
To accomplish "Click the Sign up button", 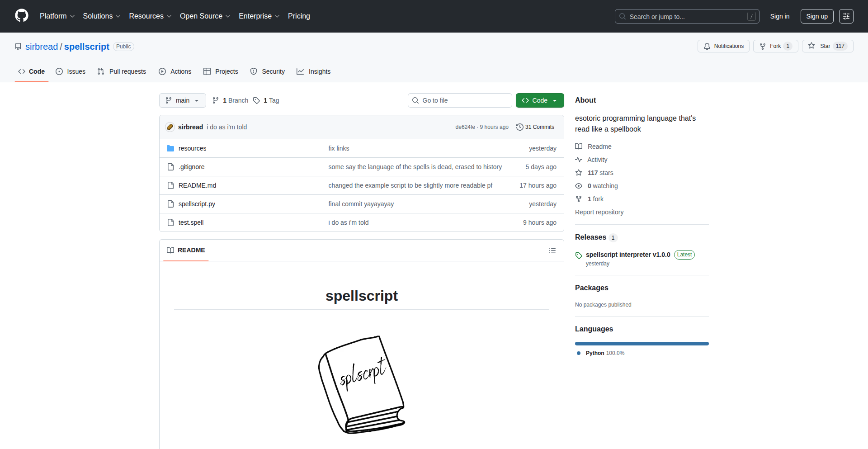I will click(x=816, y=16).
